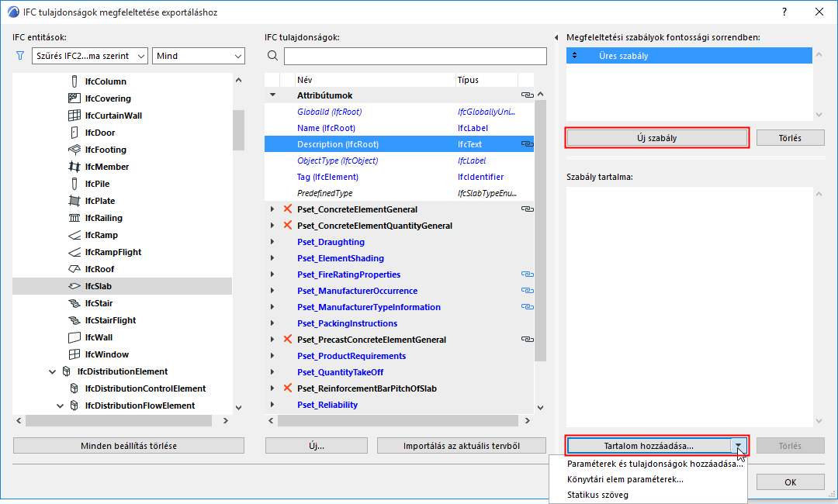Click the red X on Pset_ConcreteElementGeneral
838x504 pixels.
tap(288, 209)
